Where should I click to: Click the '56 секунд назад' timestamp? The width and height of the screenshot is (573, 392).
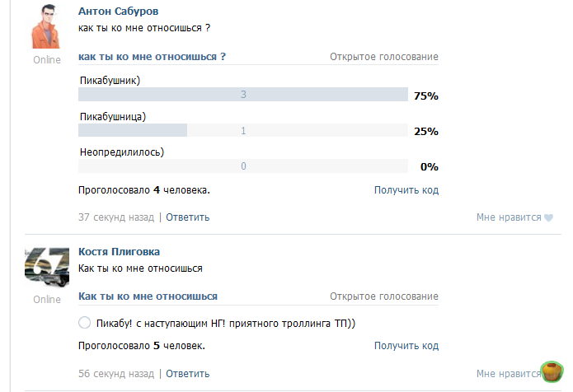[115, 373]
